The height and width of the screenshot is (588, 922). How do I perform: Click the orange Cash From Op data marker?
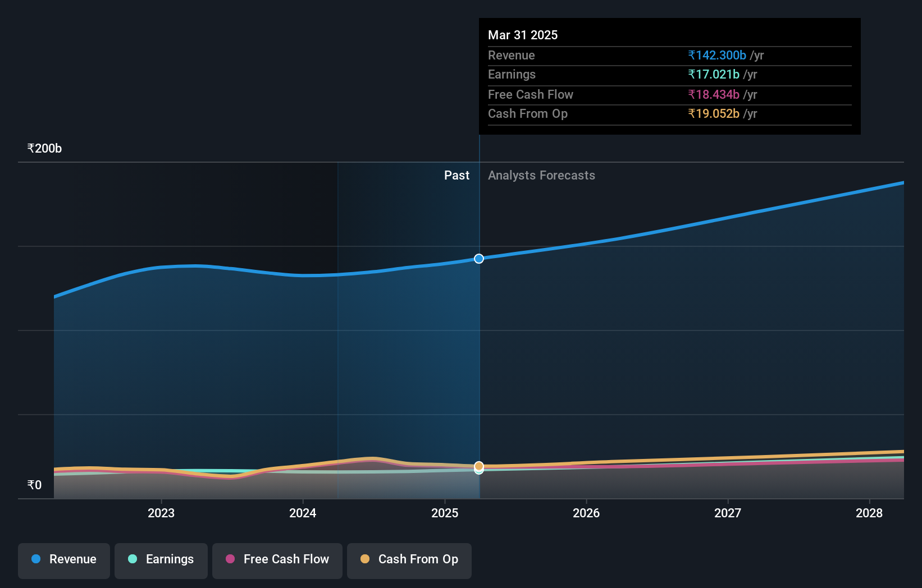(479, 466)
